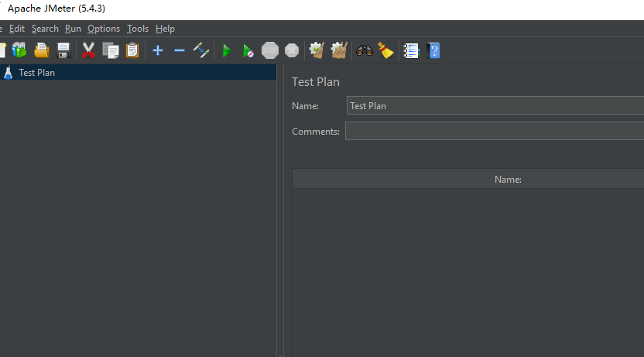Viewport: 644px width, 357px height.
Task: Open the Tools menu
Action: tap(138, 29)
